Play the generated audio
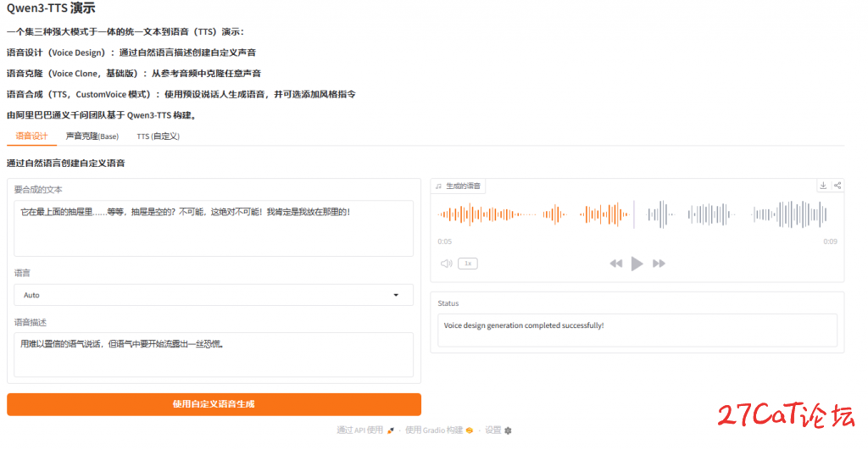Image resolution: width=868 pixels, height=450 pixels. [637, 264]
